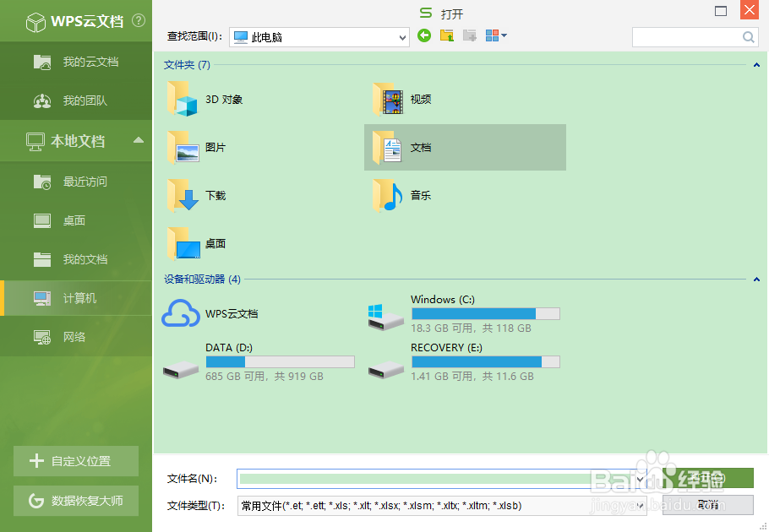
Task: Click '18.3 GB 可用, 共 118 GB' text
Action: (471, 328)
